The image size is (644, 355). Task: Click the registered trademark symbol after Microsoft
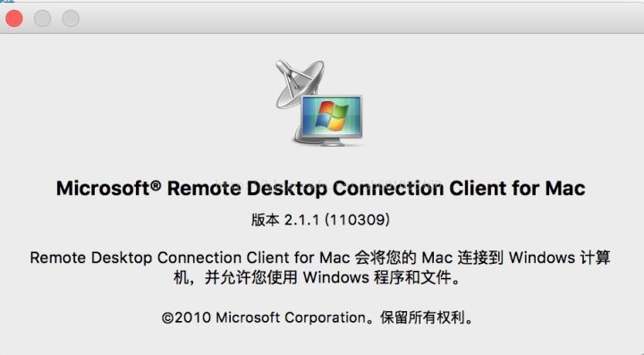tap(156, 185)
